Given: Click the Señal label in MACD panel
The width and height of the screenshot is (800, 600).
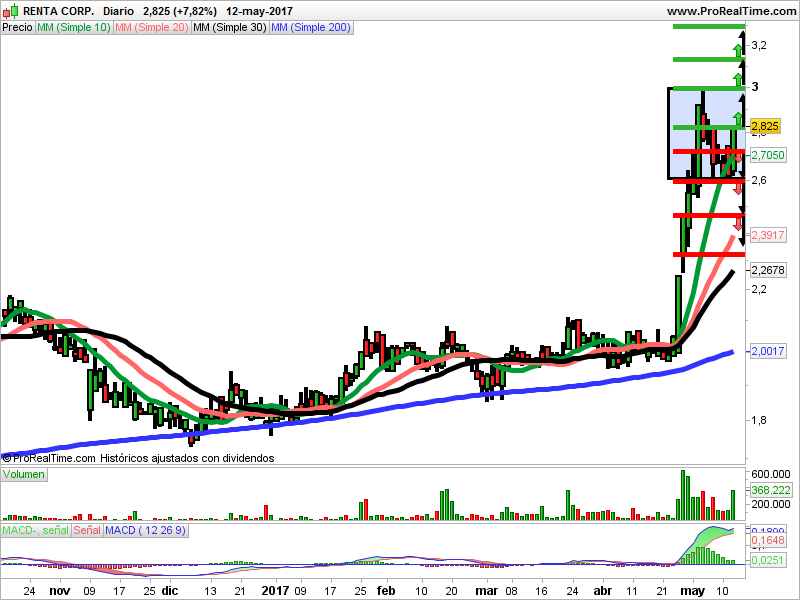Looking at the screenshot, I should (x=87, y=530).
